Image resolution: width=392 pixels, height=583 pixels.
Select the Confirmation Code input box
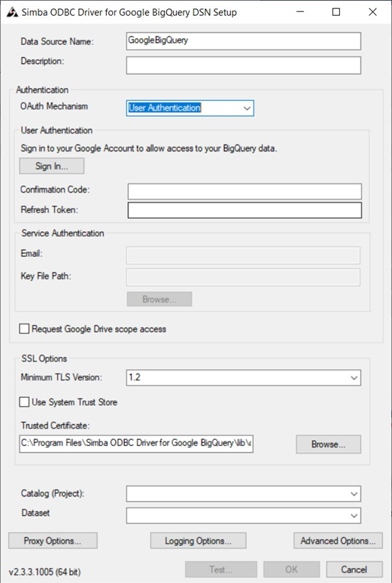tap(245, 191)
